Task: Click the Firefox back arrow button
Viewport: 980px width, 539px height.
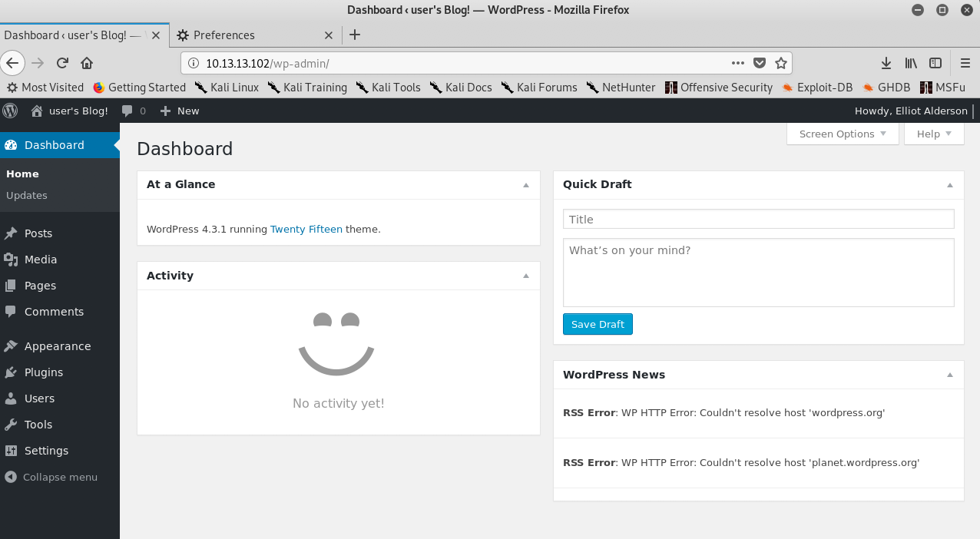Action: coord(13,63)
